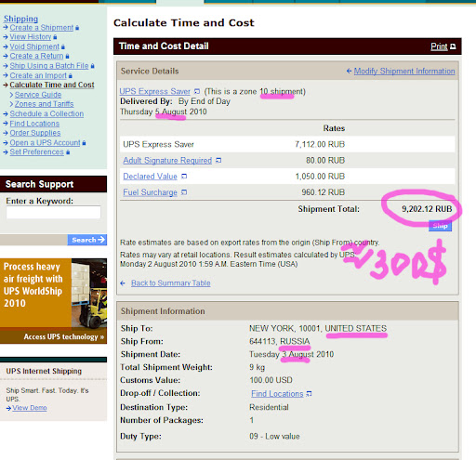Open Adult Signature Required link
Viewport: 476px width, 460px height.
click(x=167, y=160)
